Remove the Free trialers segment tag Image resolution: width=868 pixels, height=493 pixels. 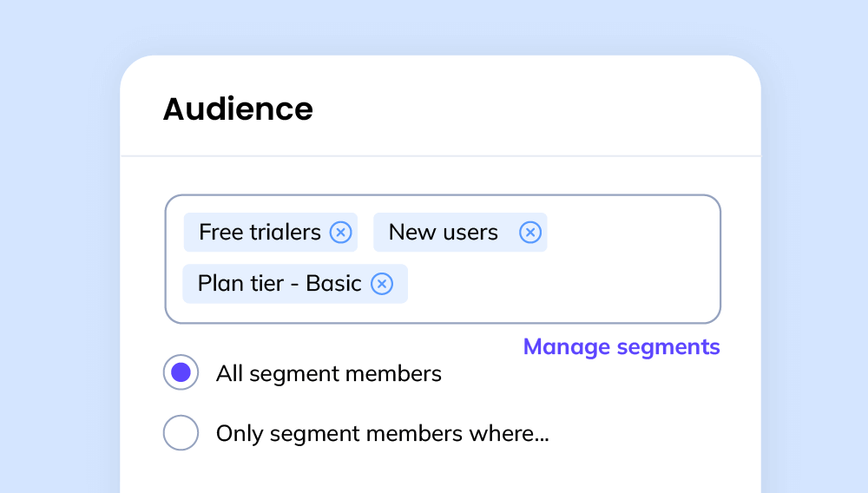341,233
